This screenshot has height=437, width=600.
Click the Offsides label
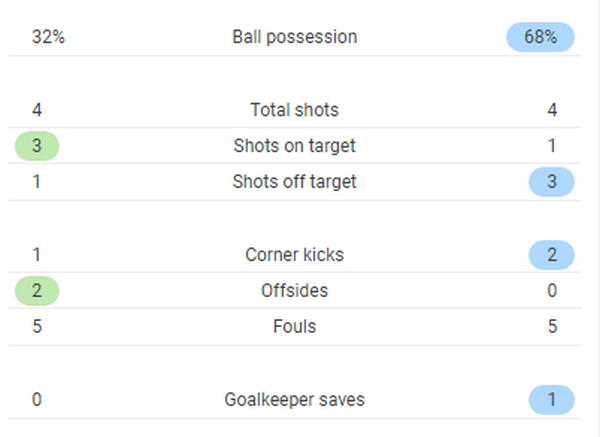click(x=295, y=291)
